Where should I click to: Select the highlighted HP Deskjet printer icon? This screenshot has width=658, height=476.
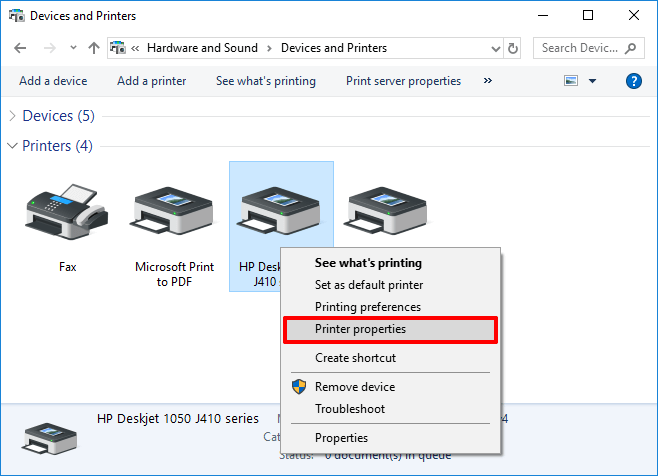pyautogui.click(x=279, y=210)
